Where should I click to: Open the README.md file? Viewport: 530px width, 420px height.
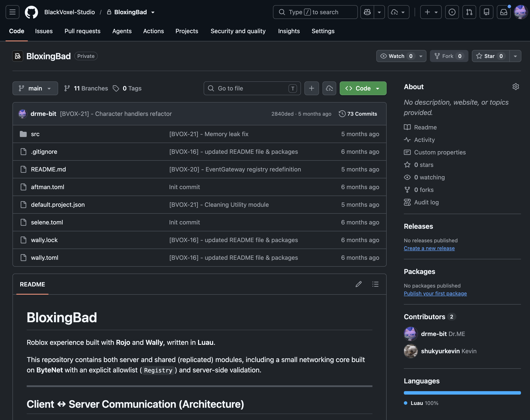pyautogui.click(x=48, y=170)
